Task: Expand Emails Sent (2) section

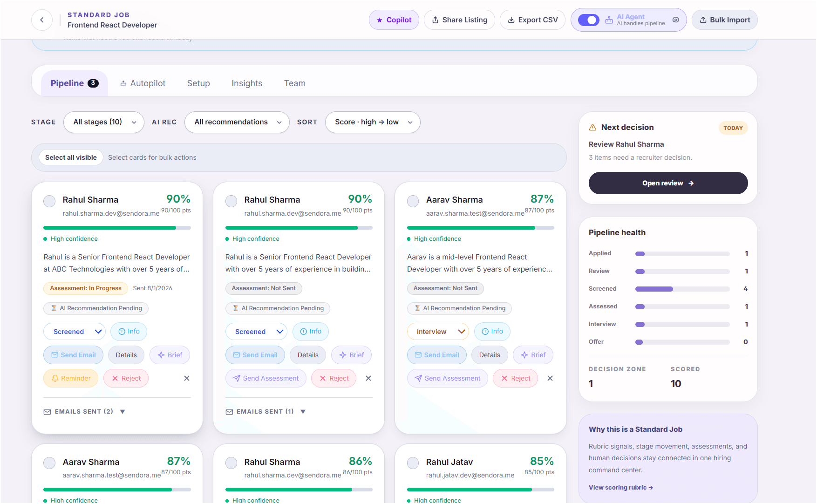Action: pyautogui.click(x=84, y=412)
